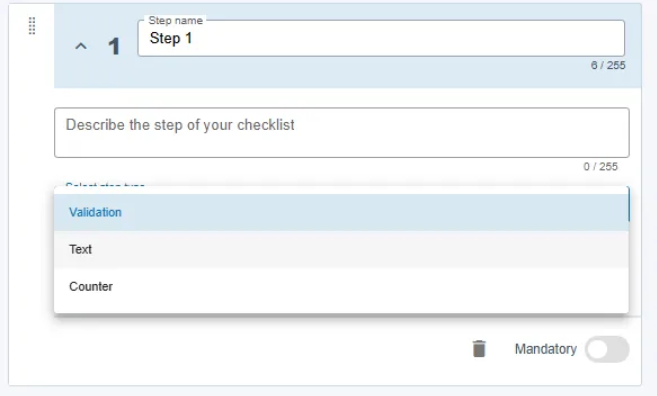Click into the Step name input field
Viewport: 657px width, 396px height.
point(381,38)
